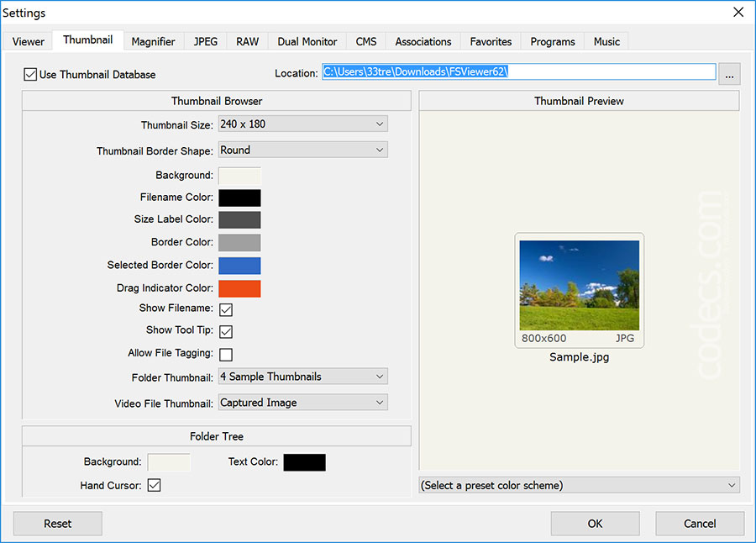Click the Reset button
This screenshot has height=543, width=756.
(57, 524)
